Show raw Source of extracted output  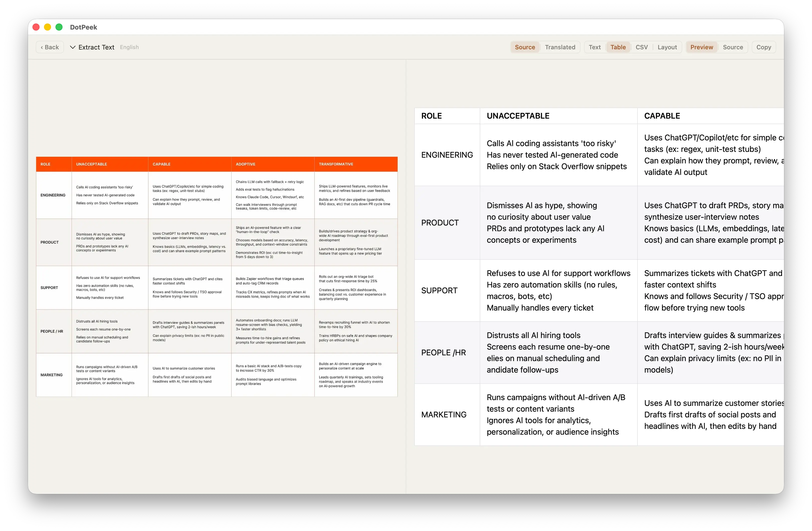pos(732,47)
